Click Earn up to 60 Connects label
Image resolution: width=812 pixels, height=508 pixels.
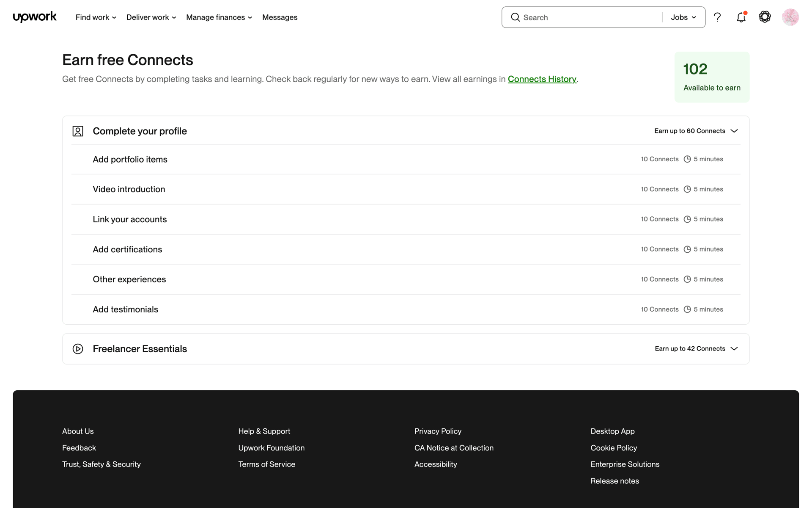pyautogui.click(x=690, y=131)
